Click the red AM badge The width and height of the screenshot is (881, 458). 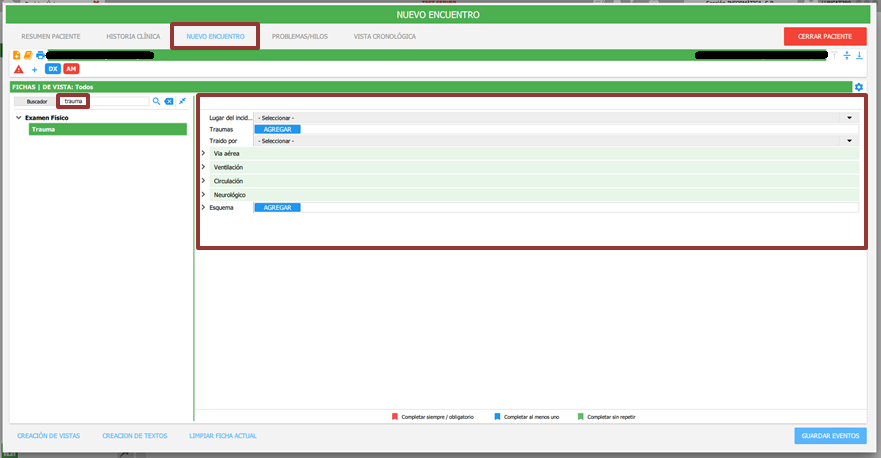point(71,69)
